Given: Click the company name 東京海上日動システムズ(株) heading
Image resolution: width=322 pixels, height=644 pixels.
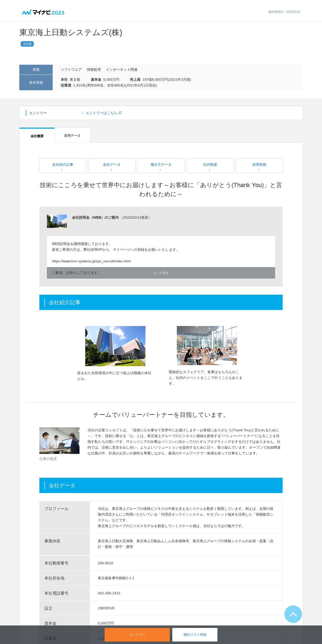Looking at the screenshot, I should [71, 33].
